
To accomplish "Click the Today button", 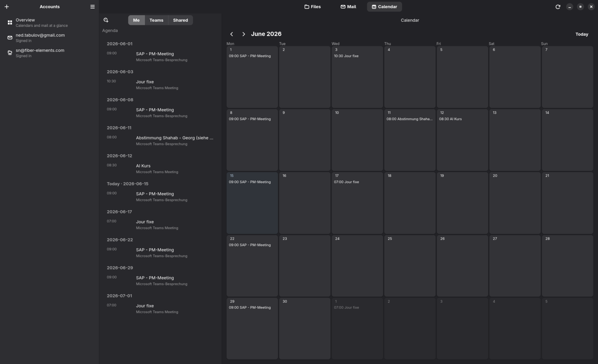I will click(581, 34).
